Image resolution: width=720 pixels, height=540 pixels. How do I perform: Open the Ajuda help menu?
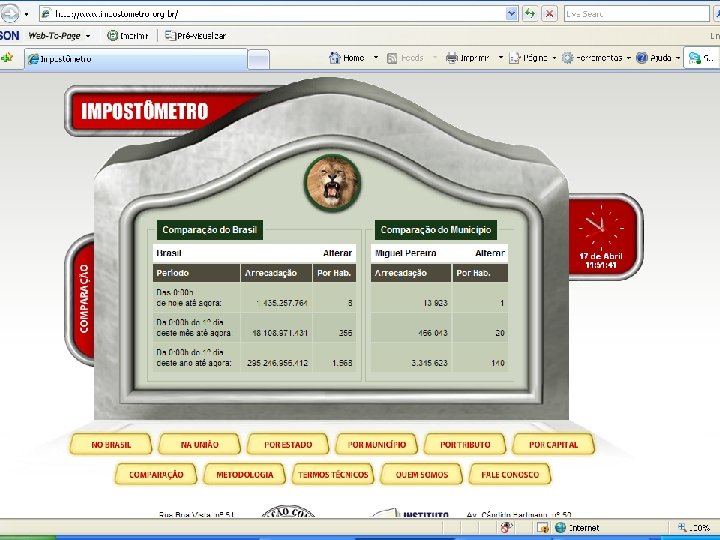pos(658,58)
